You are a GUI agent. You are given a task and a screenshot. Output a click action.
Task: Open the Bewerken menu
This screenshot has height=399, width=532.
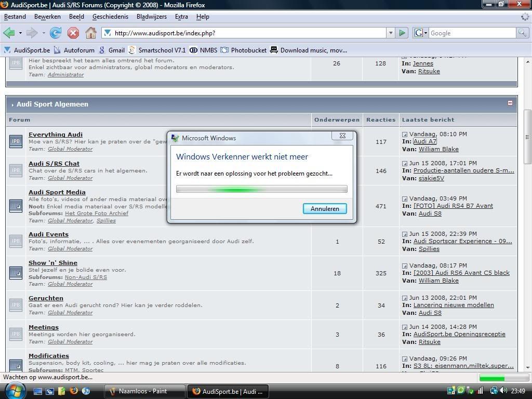tap(47, 17)
